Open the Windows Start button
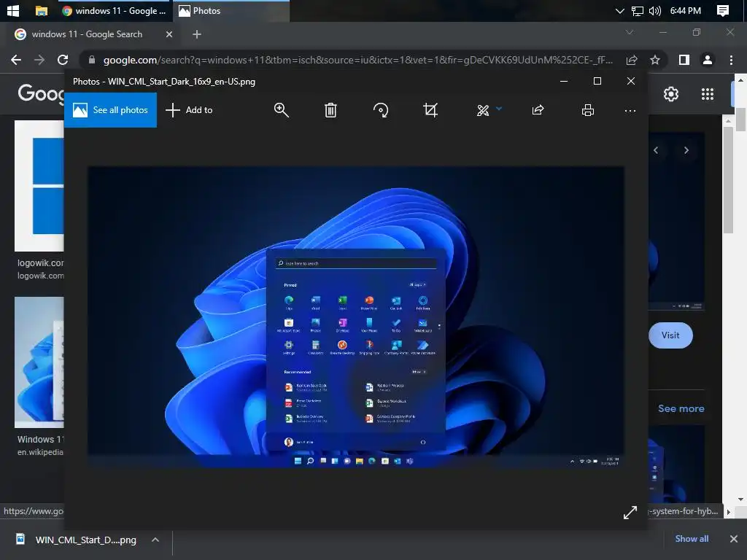 (13, 10)
